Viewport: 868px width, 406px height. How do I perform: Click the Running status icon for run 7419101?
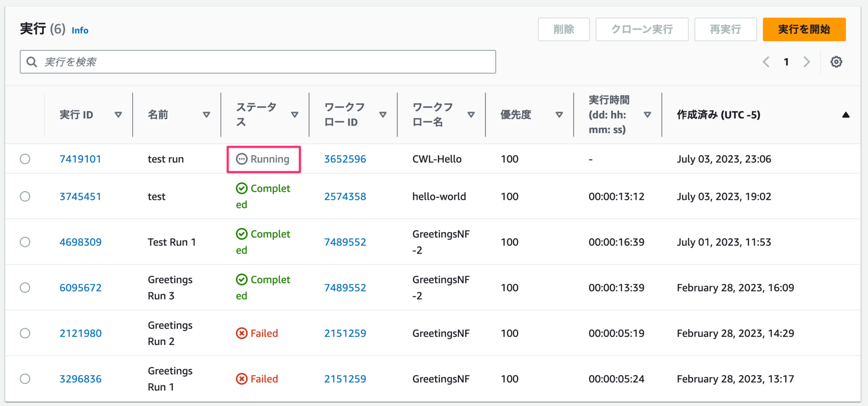coord(242,159)
